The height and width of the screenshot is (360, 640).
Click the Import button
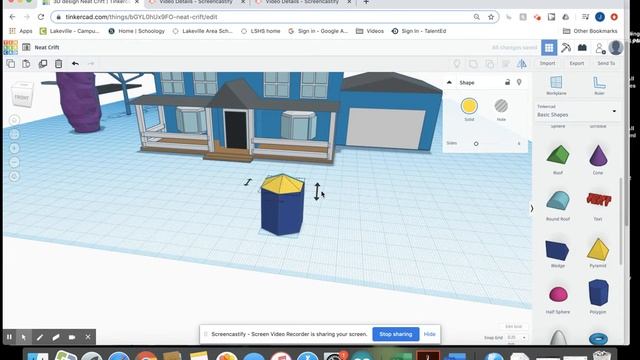547,64
